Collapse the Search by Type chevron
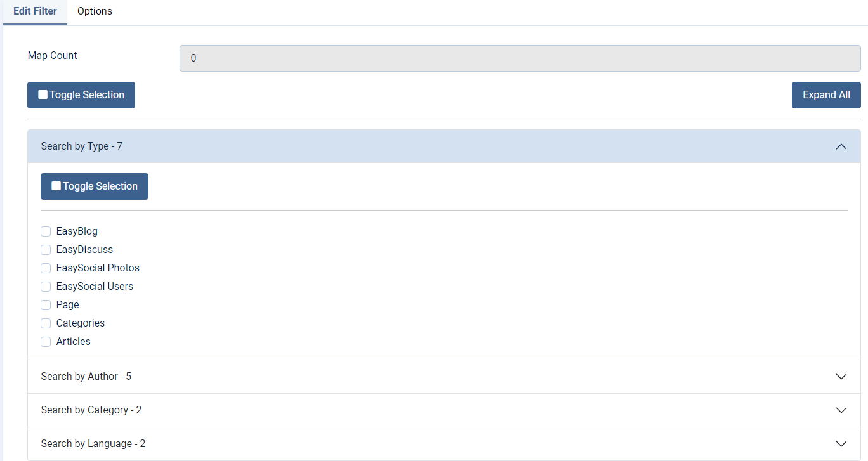 point(841,146)
